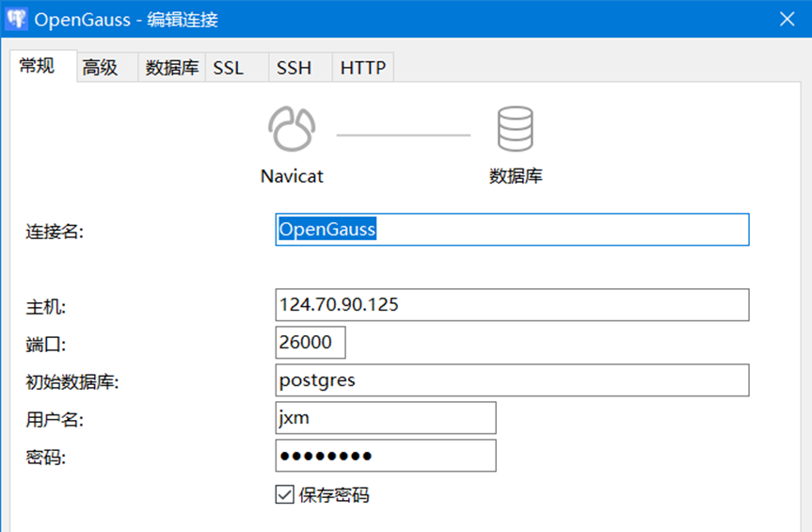Open the 数据库 tab
The image size is (812, 532).
coord(172,68)
